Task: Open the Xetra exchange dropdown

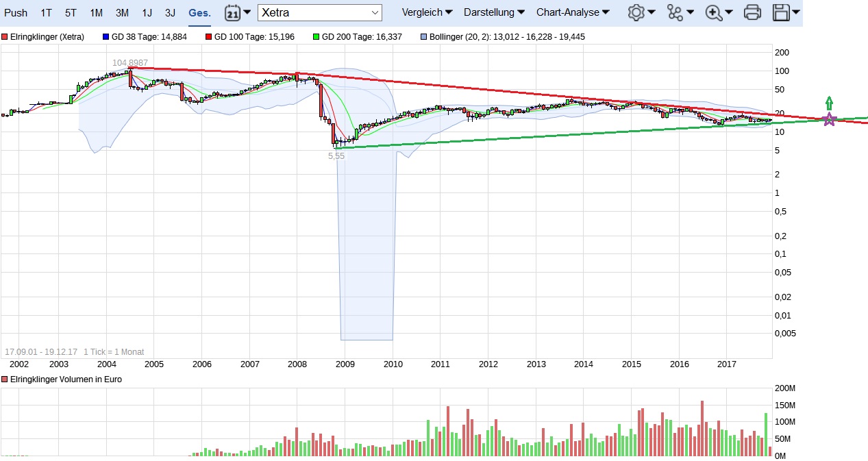Action: coord(320,12)
